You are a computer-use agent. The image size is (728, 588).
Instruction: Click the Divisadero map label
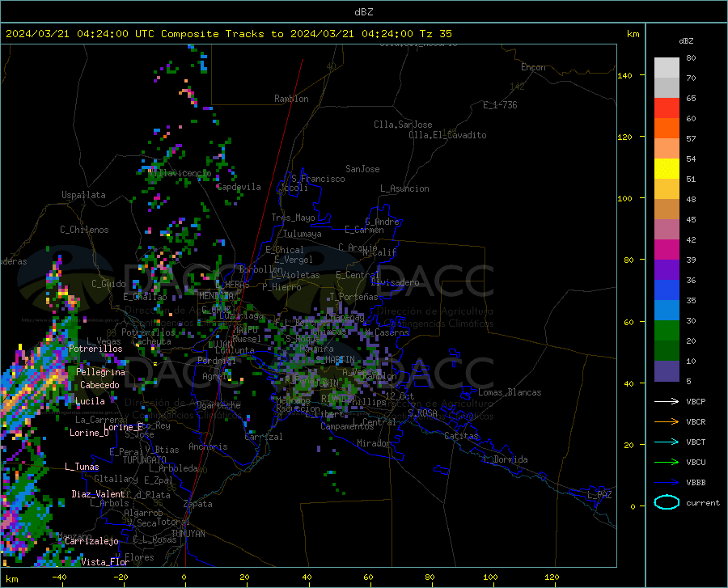[395, 282]
